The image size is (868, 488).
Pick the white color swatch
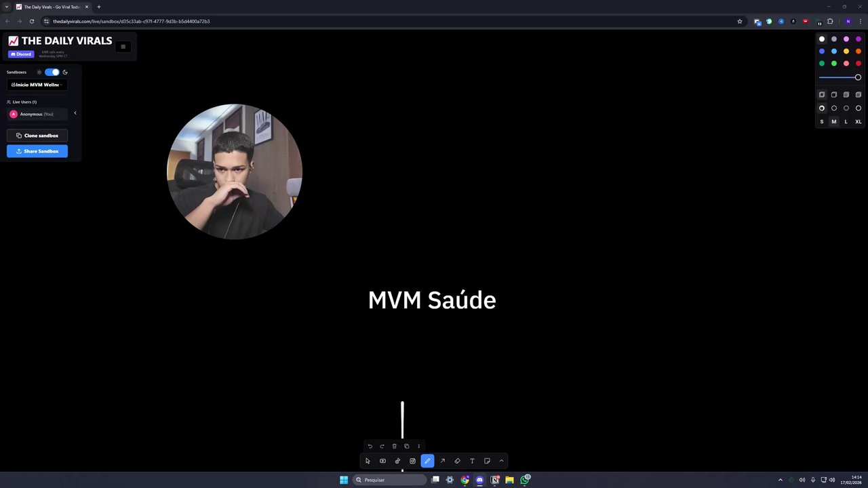coord(822,39)
